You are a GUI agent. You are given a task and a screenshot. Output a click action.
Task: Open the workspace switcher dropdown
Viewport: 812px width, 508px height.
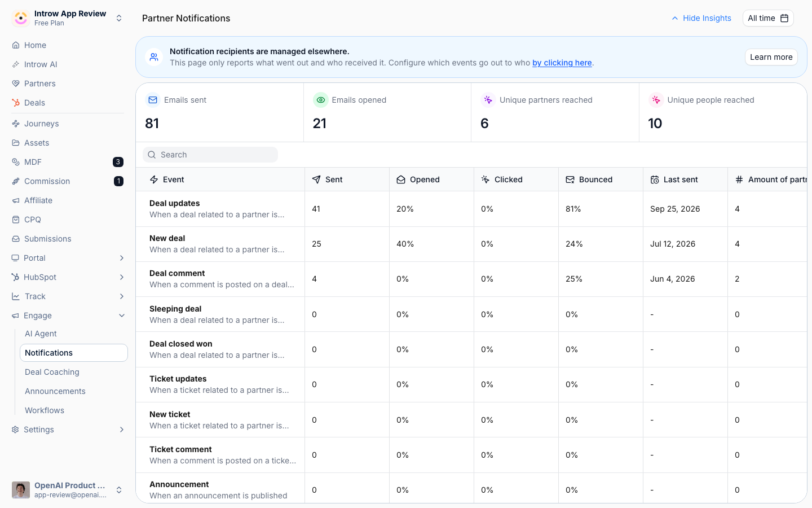(119, 18)
